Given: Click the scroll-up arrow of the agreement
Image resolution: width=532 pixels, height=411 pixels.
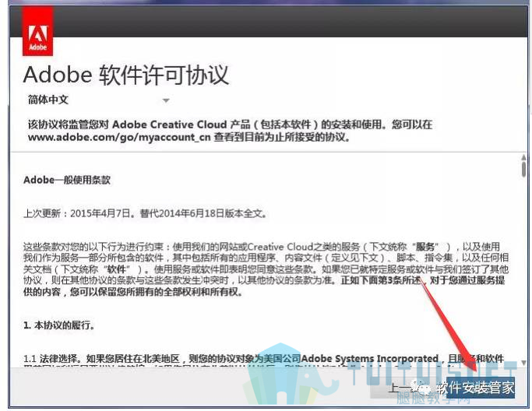Looking at the screenshot, I should pos(523,158).
